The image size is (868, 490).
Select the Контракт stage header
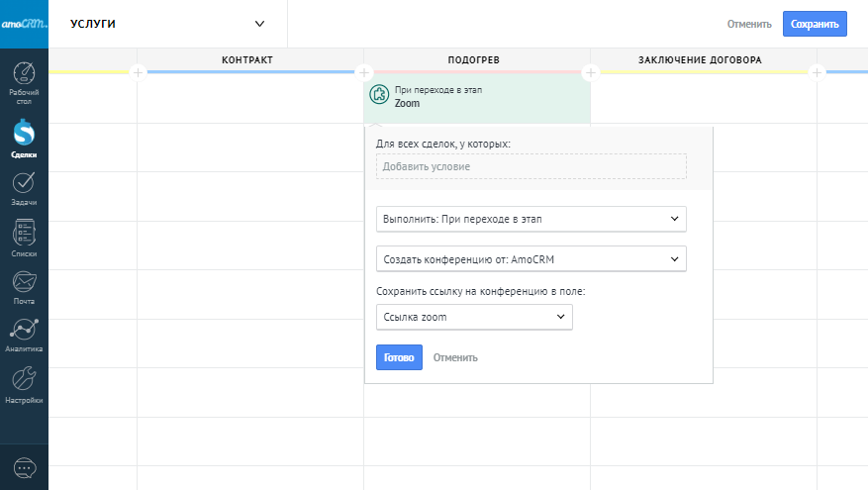click(247, 59)
